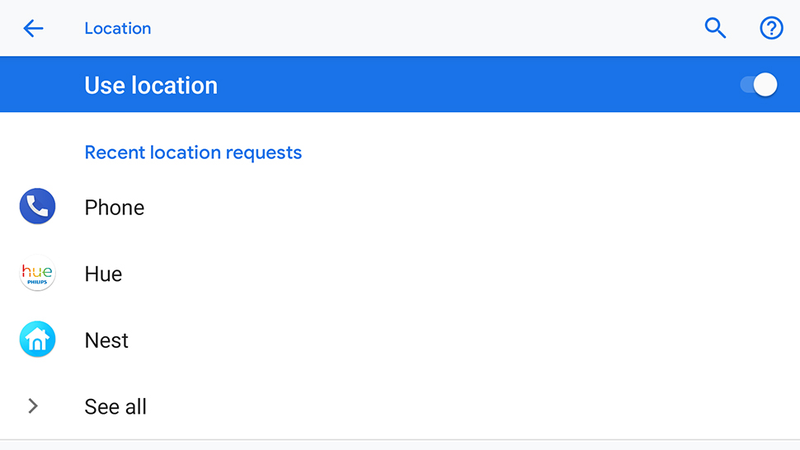Open Phone entry in location requests
Image resolution: width=800 pixels, height=450 pixels.
click(x=400, y=207)
